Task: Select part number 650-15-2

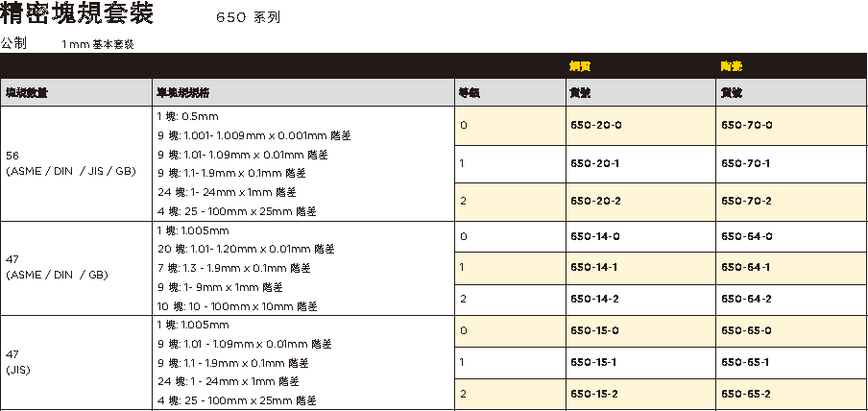Action: (x=594, y=395)
